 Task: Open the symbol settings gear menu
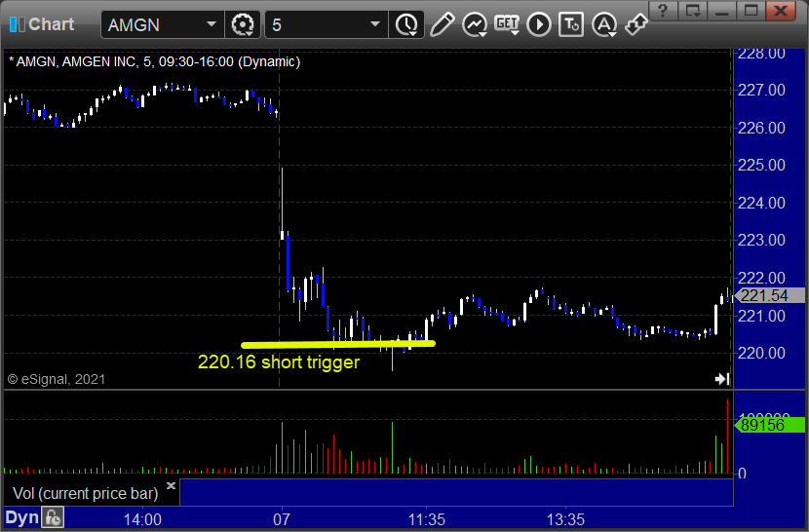pyautogui.click(x=243, y=24)
